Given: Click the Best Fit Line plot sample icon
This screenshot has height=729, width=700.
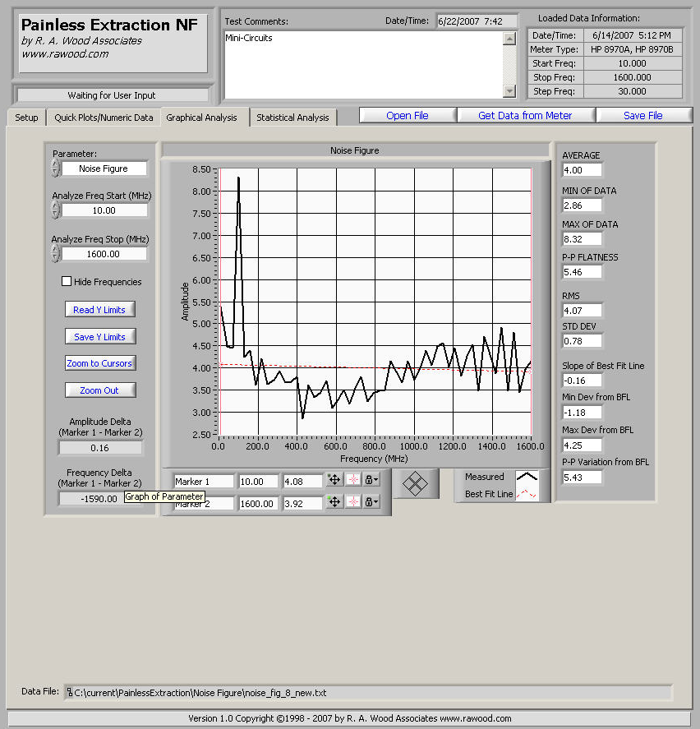Looking at the screenshot, I should pyautogui.click(x=526, y=494).
